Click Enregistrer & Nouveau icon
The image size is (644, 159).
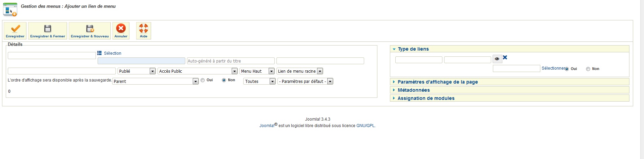(x=90, y=28)
